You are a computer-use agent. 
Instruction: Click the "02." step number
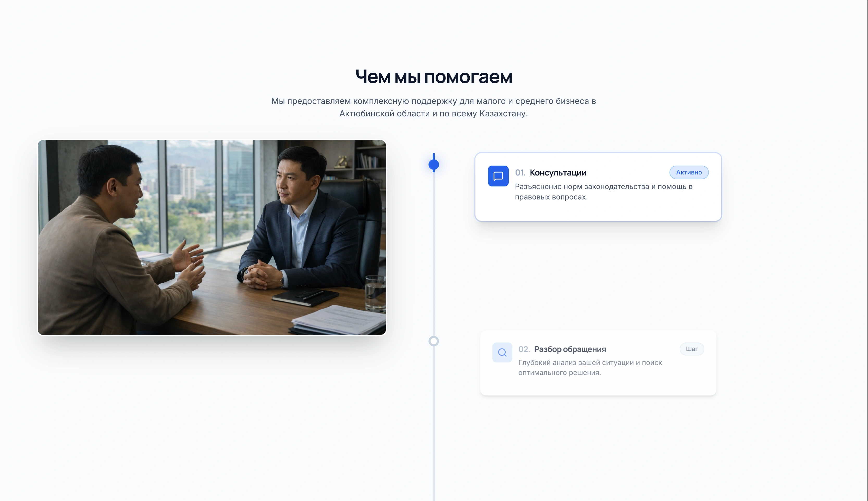524,349
